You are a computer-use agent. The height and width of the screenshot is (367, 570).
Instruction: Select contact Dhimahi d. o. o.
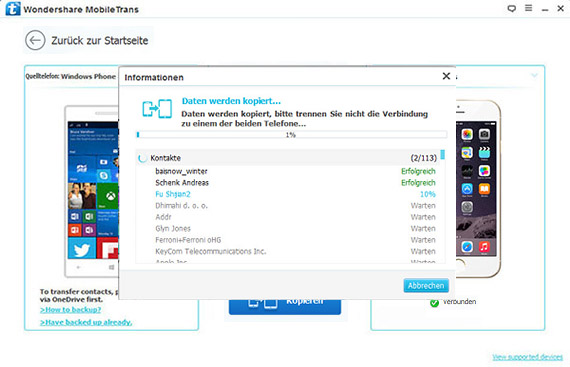tap(181, 206)
